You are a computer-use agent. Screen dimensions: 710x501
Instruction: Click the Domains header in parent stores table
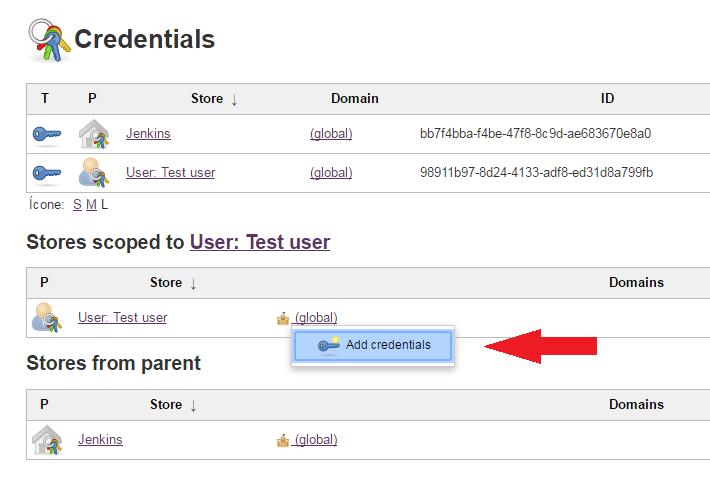pyautogui.click(x=636, y=405)
